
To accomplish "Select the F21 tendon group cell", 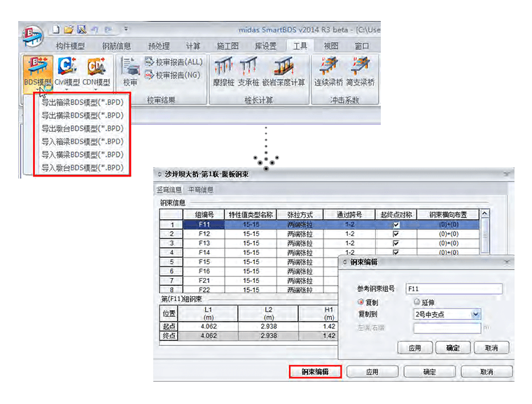I will tap(204, 281).
